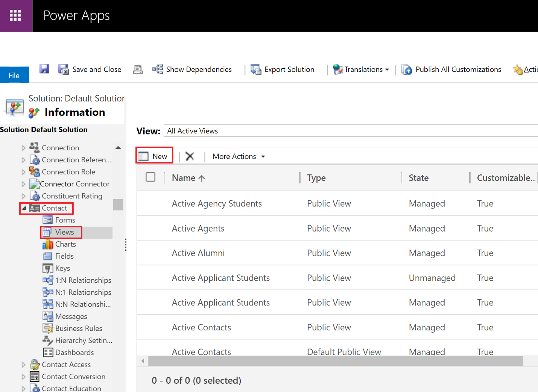Expand the Connection tree node
Screen dimensions: 538x392
coord(23,148)
